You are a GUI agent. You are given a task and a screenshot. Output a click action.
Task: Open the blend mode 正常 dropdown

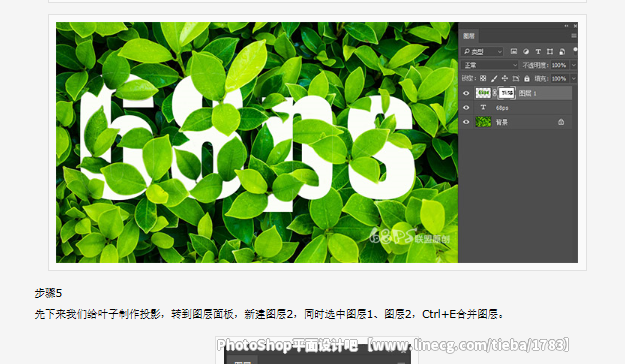point(489,65)
